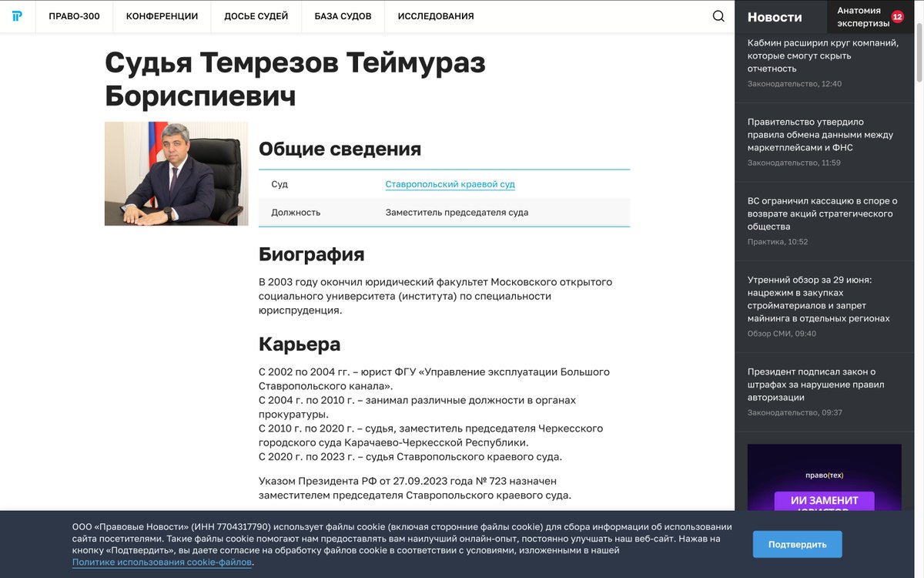Image resolution: width=924 pixels, height=578 pixels.
Task: Click the Должность row label
Action: [x=296, y=212]
